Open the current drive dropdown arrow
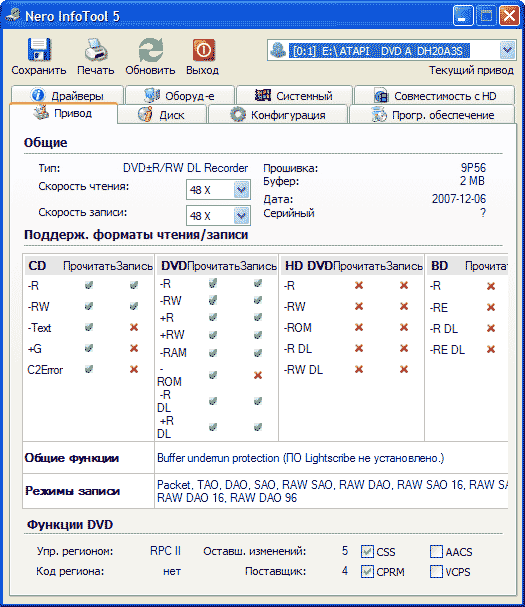This screenshot has height=607, width=525. (507, 50)
